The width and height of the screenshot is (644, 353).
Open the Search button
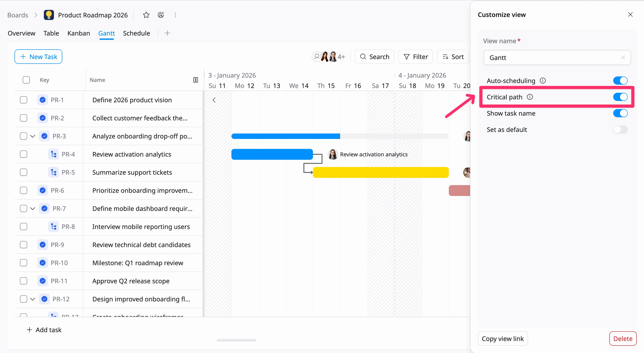tap(375, 57)
